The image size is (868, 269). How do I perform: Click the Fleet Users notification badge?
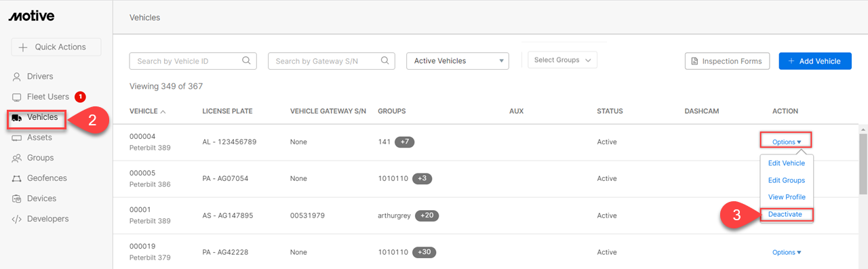pos(80,97)
